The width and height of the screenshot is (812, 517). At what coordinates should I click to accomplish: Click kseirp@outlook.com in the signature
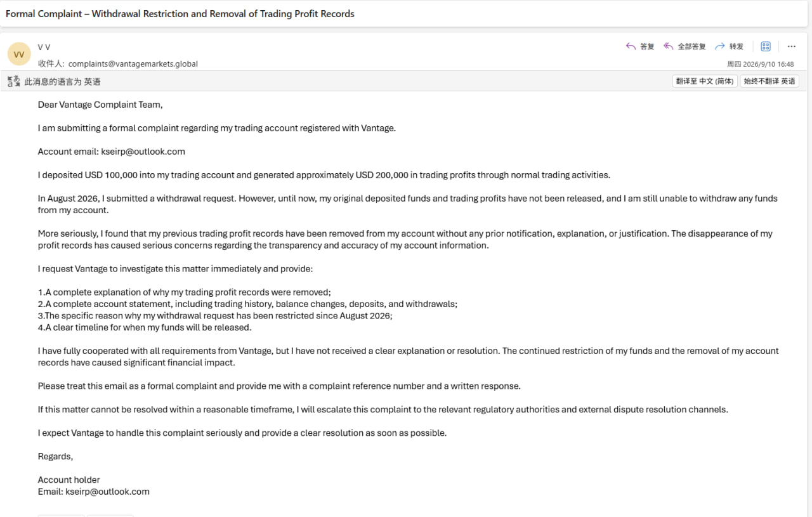[107, 492]
